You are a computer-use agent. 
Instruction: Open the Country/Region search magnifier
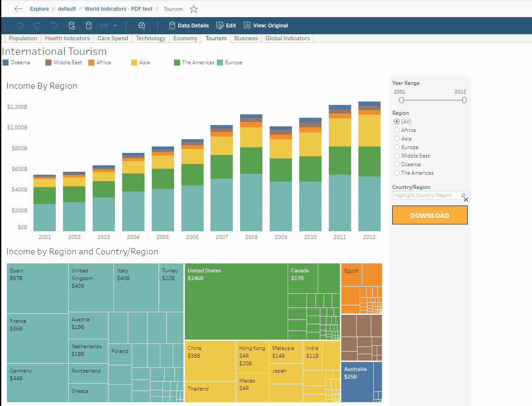463,195
